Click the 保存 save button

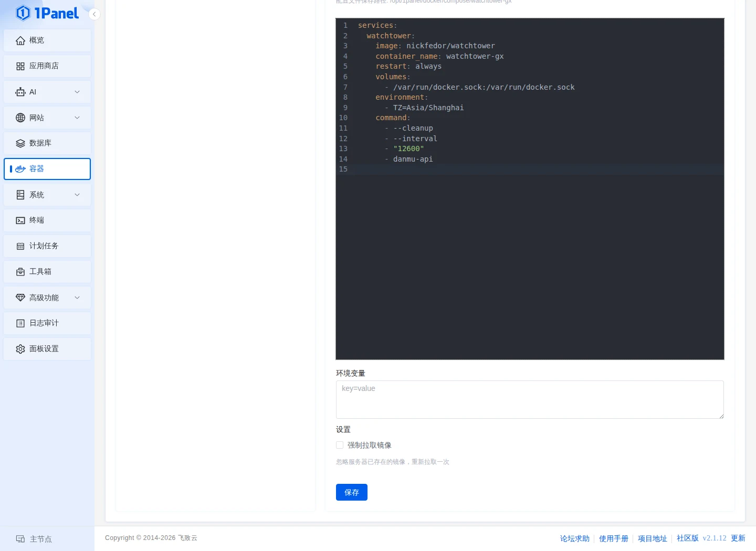352,492
